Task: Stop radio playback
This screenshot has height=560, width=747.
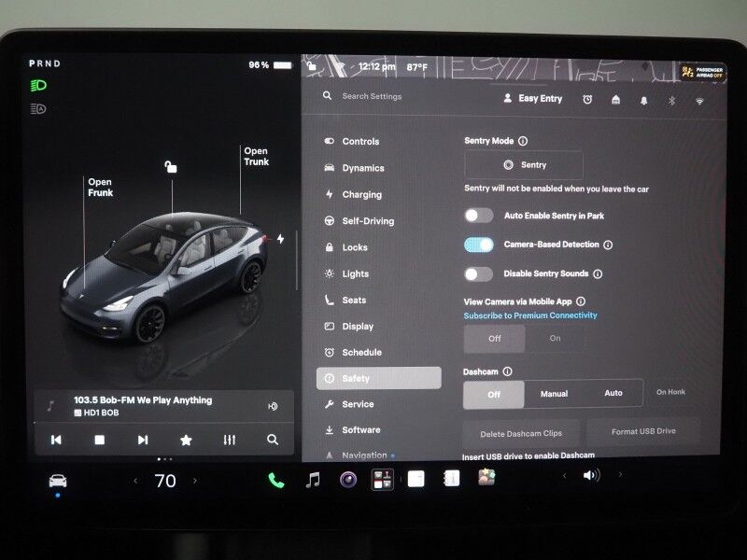Action: (x=100, y=440)
